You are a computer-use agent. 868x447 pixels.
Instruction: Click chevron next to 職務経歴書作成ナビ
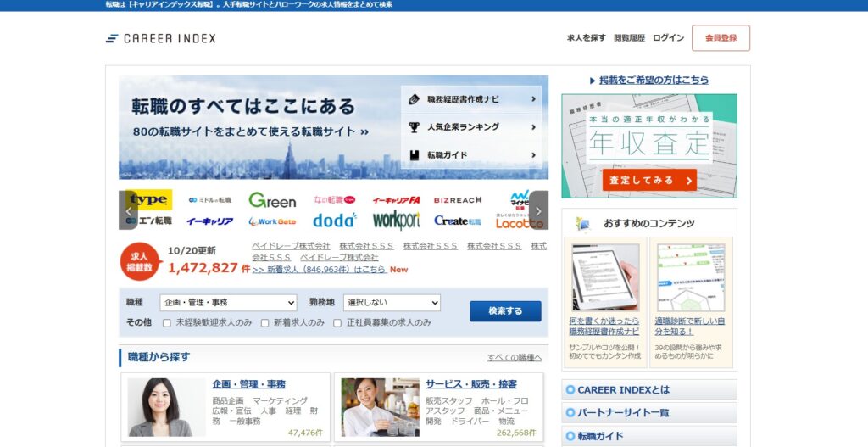point(534,99)
